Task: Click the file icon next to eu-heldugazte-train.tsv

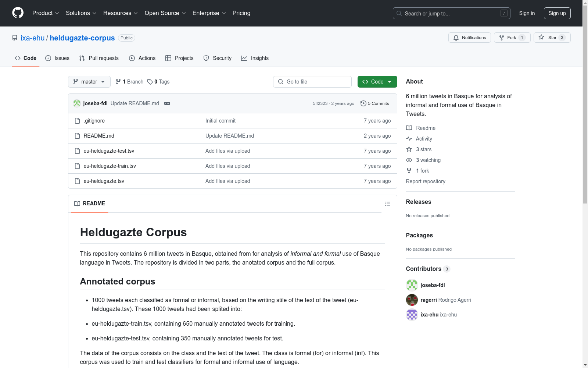Action: tap(77, 166)
